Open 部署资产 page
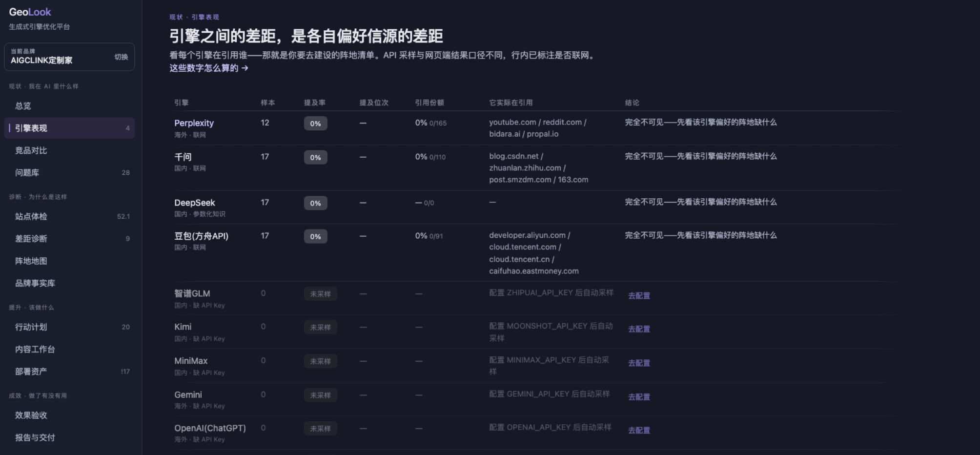Viewport: 980px width, 455px height. [x=69, y=372]
